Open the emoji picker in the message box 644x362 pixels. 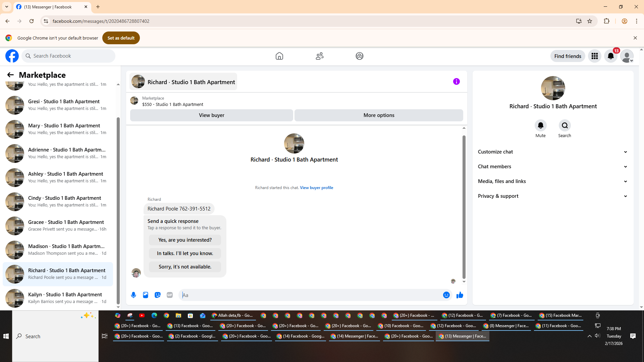coord(446,295)
